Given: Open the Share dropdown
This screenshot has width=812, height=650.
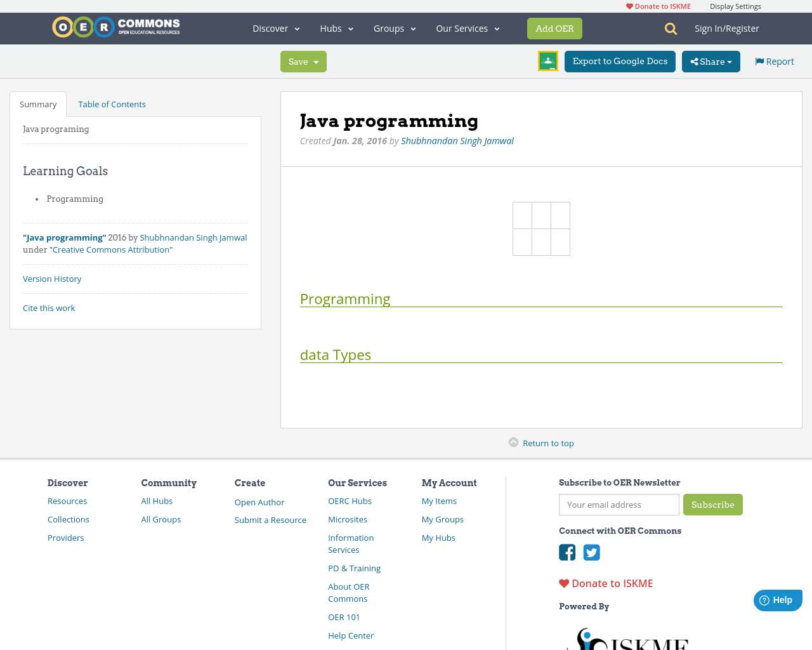Looking at the screenshot, I should click(710, 62).
